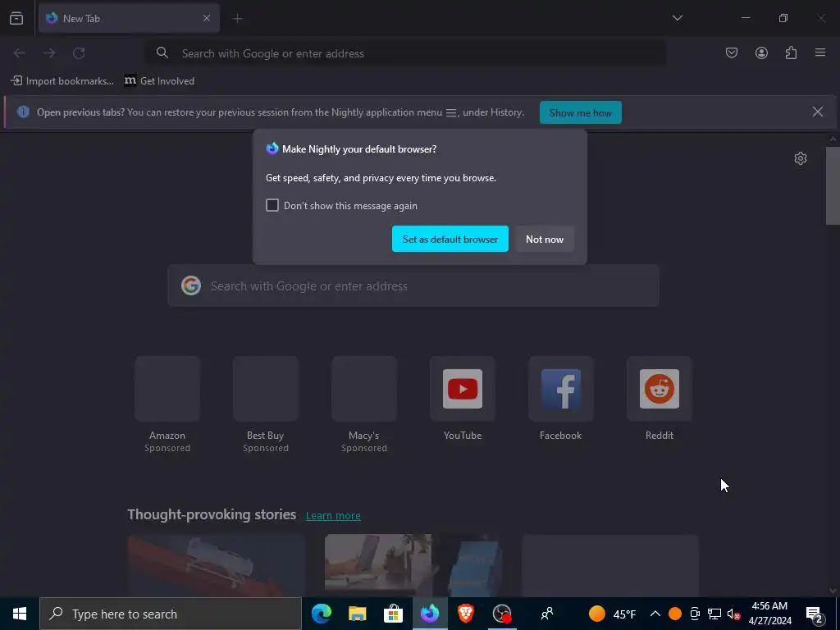Click the Learn more link beside stories
This screenshot has height=630, width=840.
(x=333, y=515)
